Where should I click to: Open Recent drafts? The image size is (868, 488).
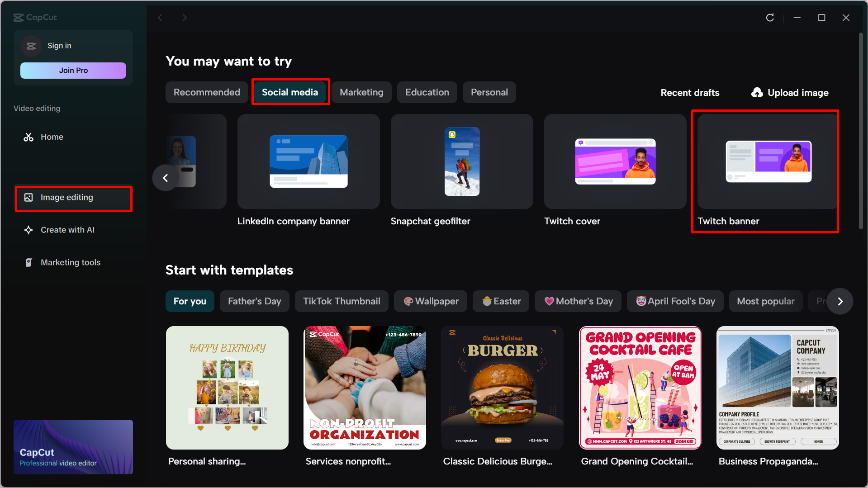point(690,92)
